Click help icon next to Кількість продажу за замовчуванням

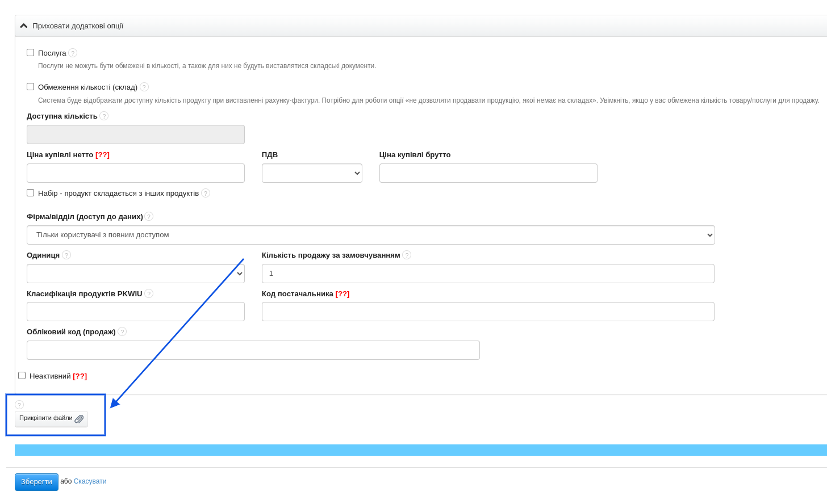(x=407, y=255)
